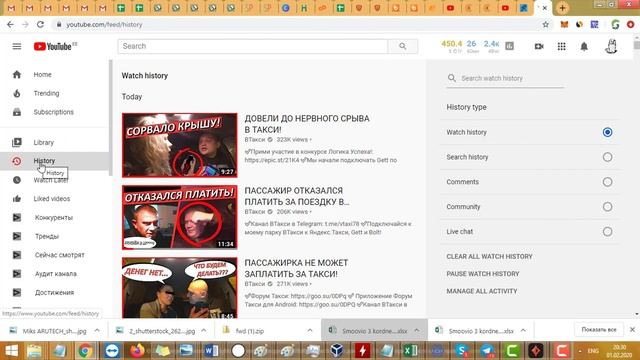Open title ПАССАЖИР ОТКАЗАЛСЯ ПЛАТИТЬ ЗА ПОЕЗДКУ

tap(297, 196)
